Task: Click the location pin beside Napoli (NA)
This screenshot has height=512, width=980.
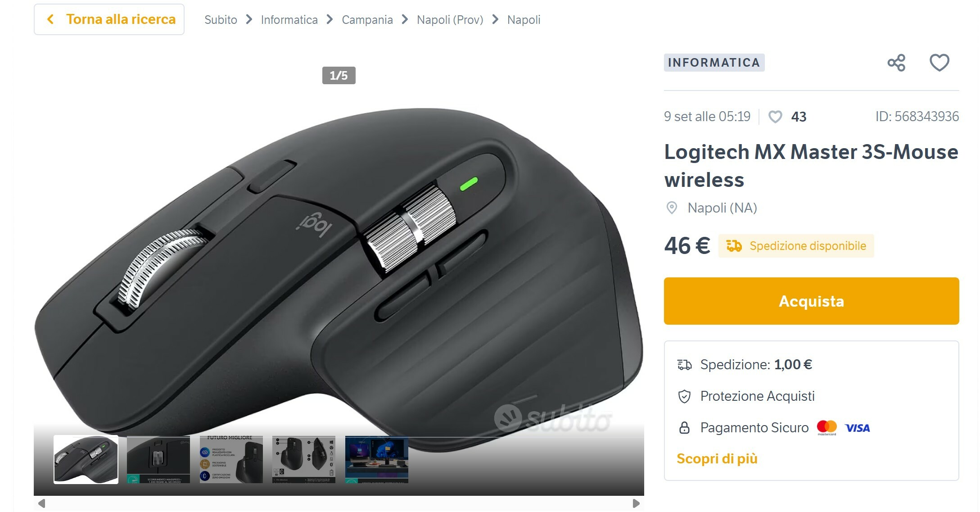Action: (672, 208)
